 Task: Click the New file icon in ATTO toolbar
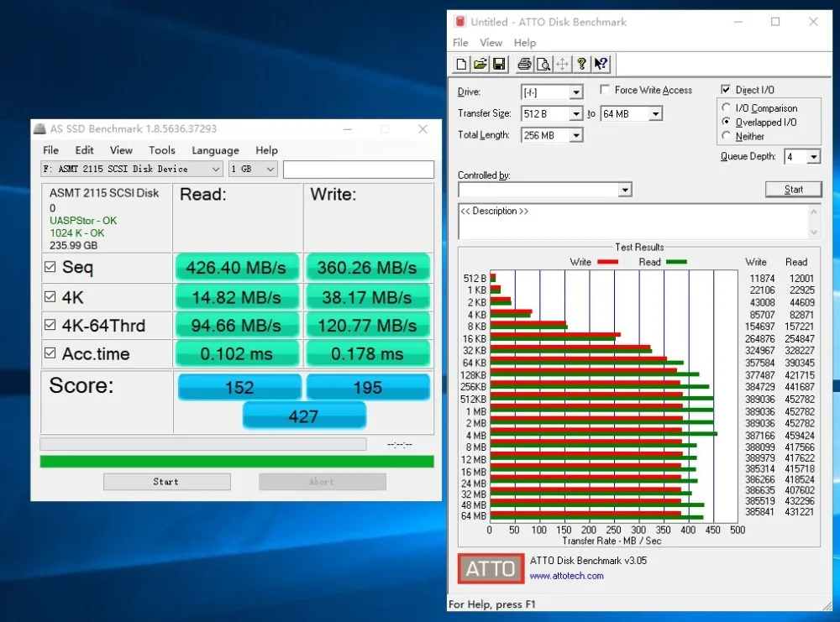pyautogui.click(x=461, y=65)
